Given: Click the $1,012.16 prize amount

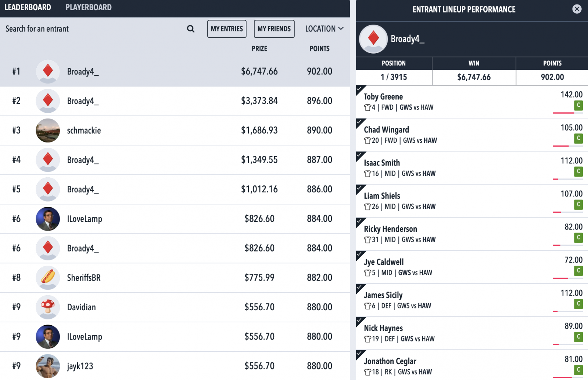Looking at the screenshot, I should pyautogui.click(x=259, y=189).
